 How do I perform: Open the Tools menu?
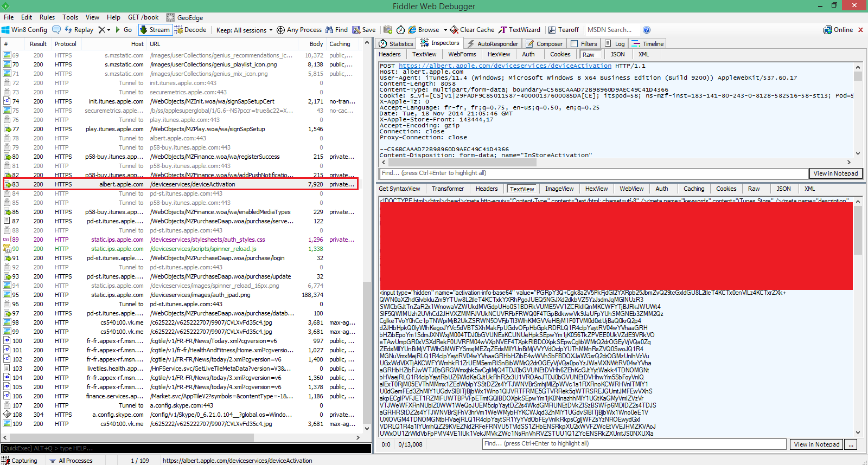[x=70, y=17]
